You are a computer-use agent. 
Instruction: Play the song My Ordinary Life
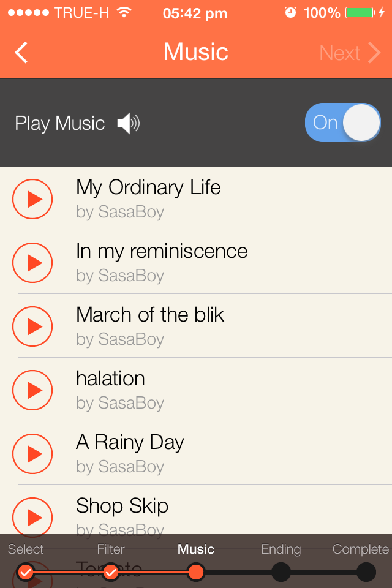32,199
